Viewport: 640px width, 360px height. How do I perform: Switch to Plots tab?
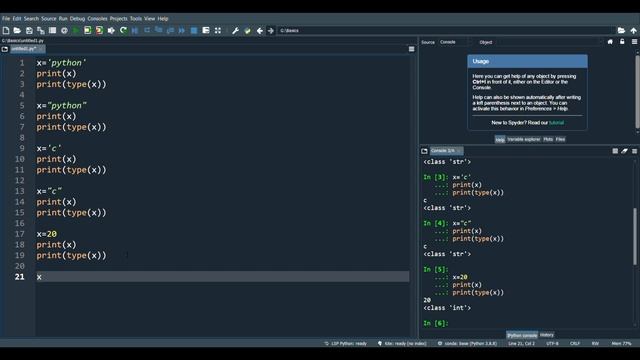point(548,139)
